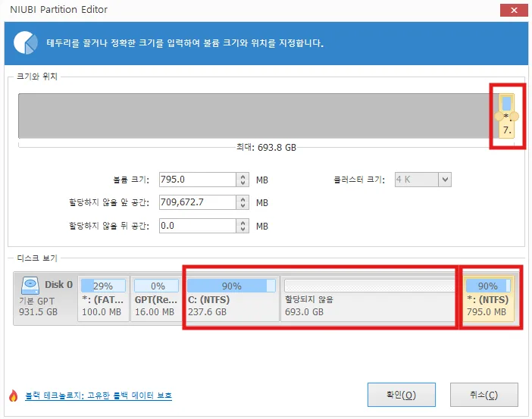
Task: Select the GPT(Re...) 16.00 MB partition
Action: pyautogui.click(x=156, y=299)
